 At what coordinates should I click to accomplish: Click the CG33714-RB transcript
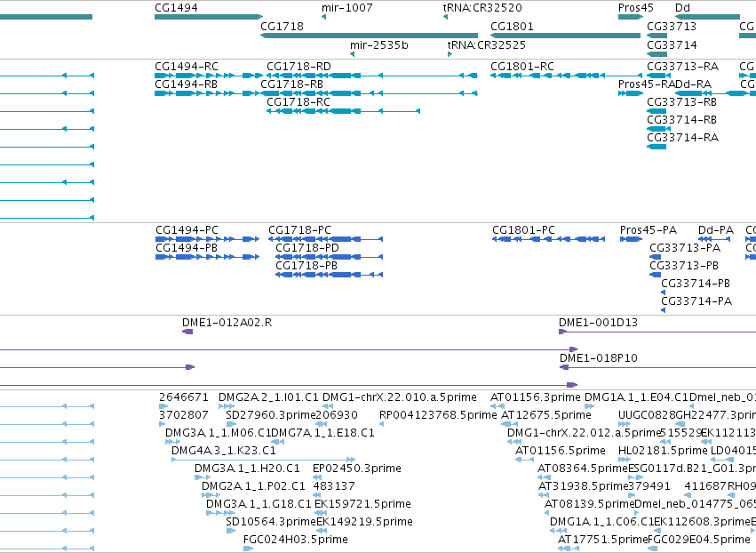658,129
